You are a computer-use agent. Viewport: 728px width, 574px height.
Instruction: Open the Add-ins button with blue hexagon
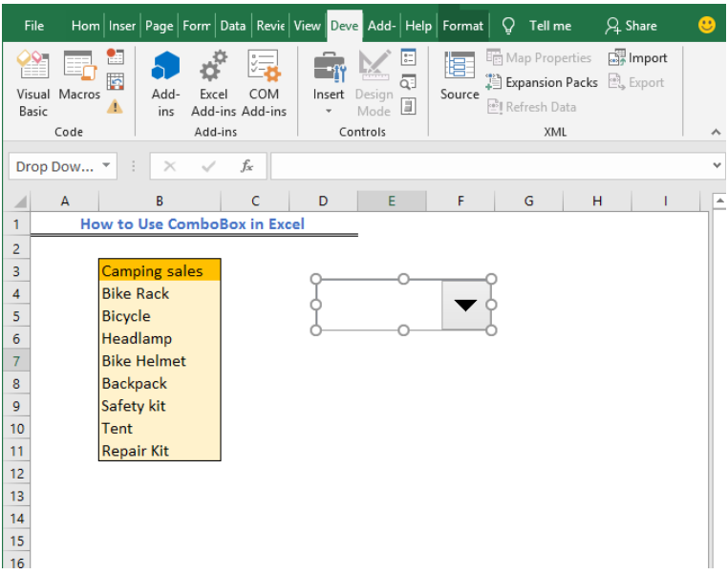coord(165,82)
